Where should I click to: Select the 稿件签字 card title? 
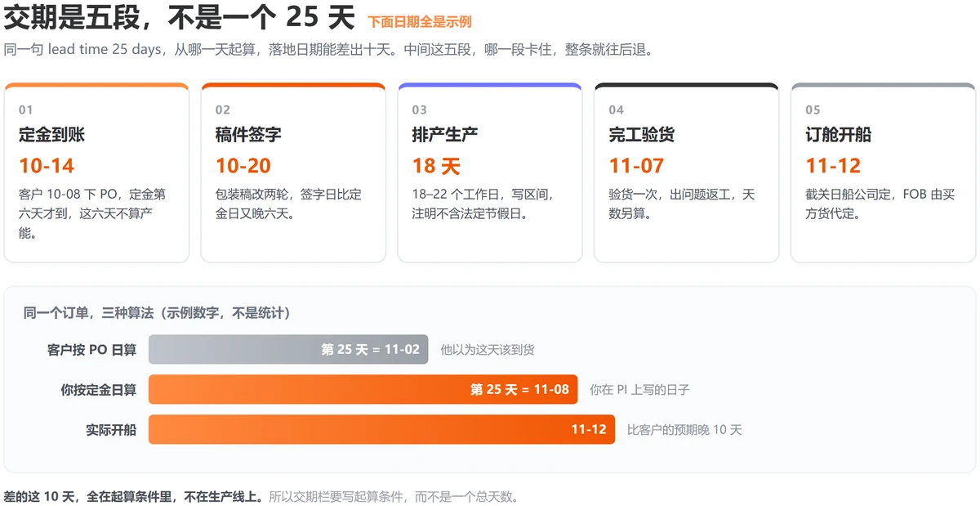(x=248, y=135)
